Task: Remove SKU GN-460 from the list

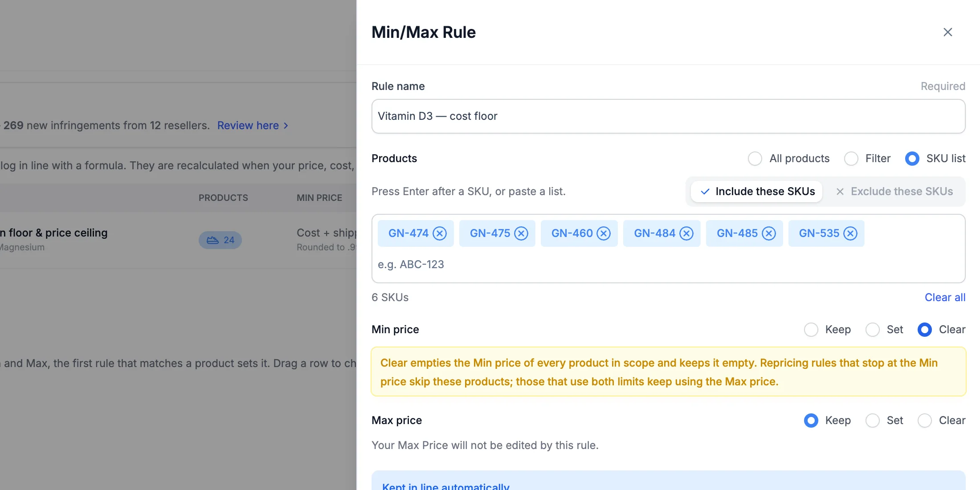Action: coord(604,233)
